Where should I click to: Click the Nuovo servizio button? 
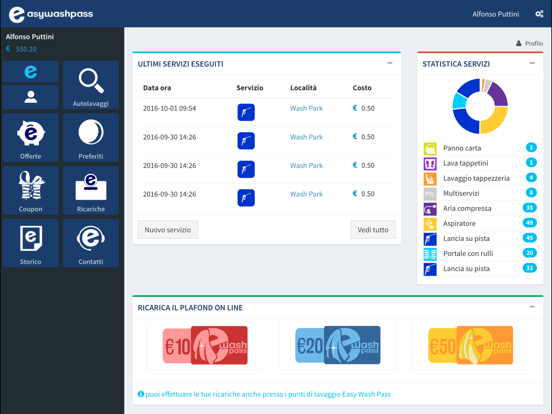[168, 230]
